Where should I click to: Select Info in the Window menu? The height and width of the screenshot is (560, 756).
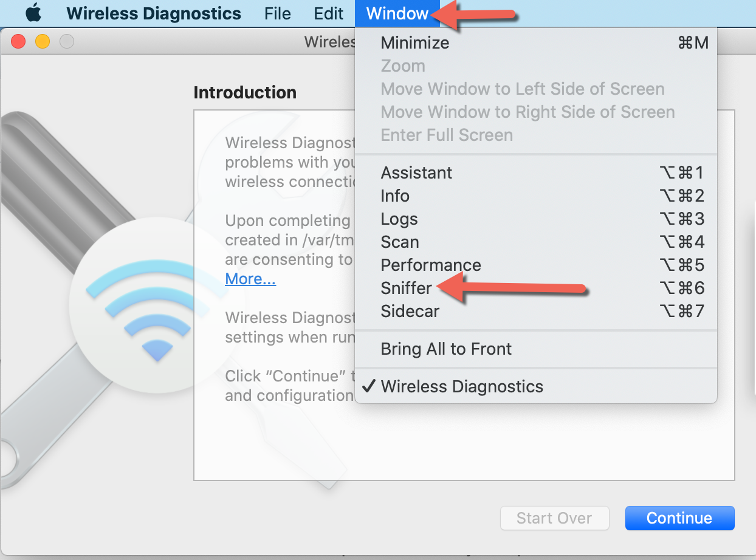[395, 196]
